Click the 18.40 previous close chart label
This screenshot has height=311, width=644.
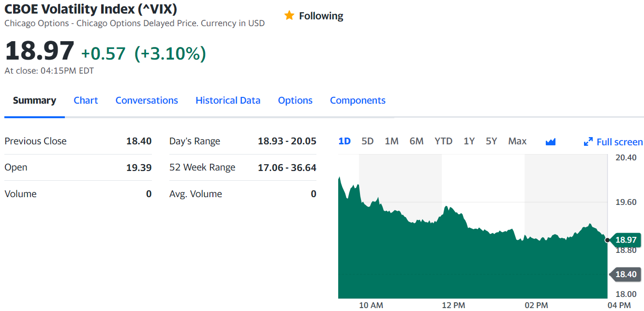(625, 274)
